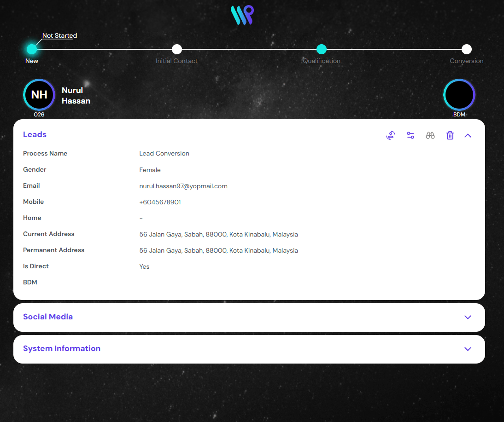
Task: Select the New stage dot
Action: 31,49
